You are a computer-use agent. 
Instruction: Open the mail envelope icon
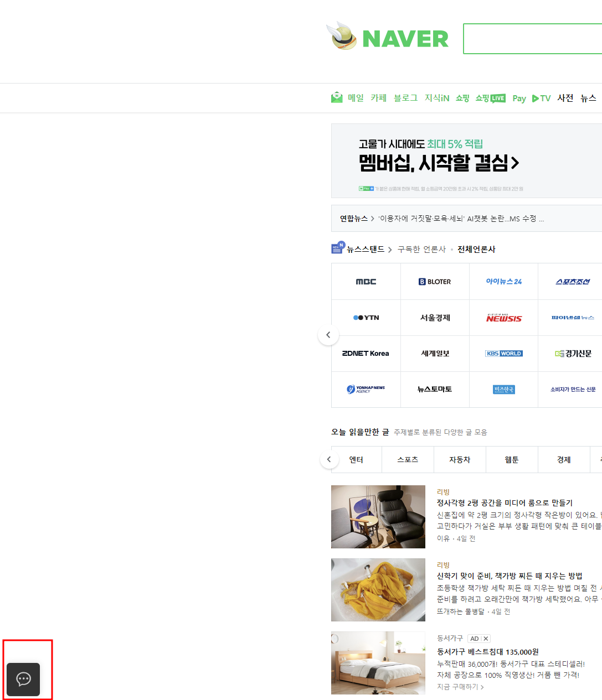[337, 98]
